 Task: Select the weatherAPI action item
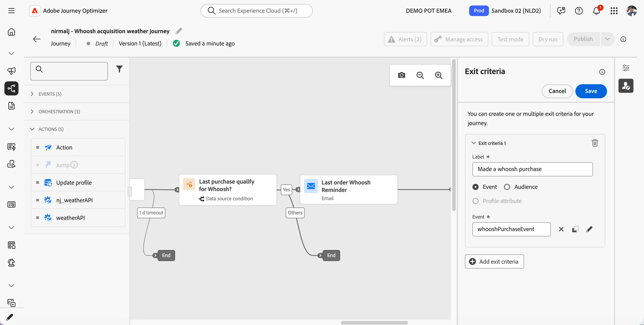pos(78,218)
